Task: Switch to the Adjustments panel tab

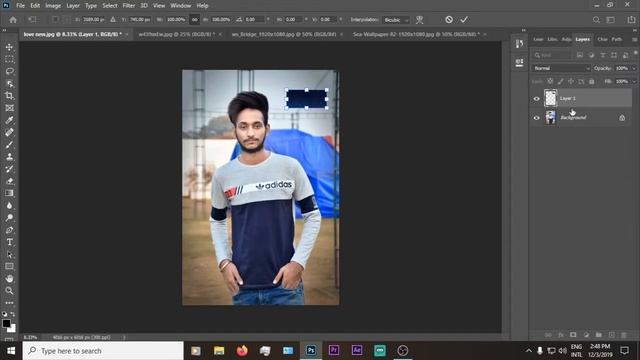Action: point(567,39)
